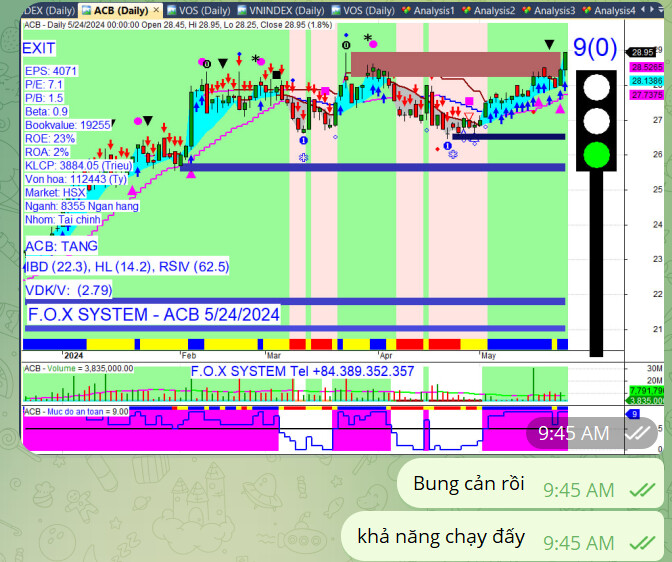Click the Market: HSX label
672x562 pixels.
point(55,192)
